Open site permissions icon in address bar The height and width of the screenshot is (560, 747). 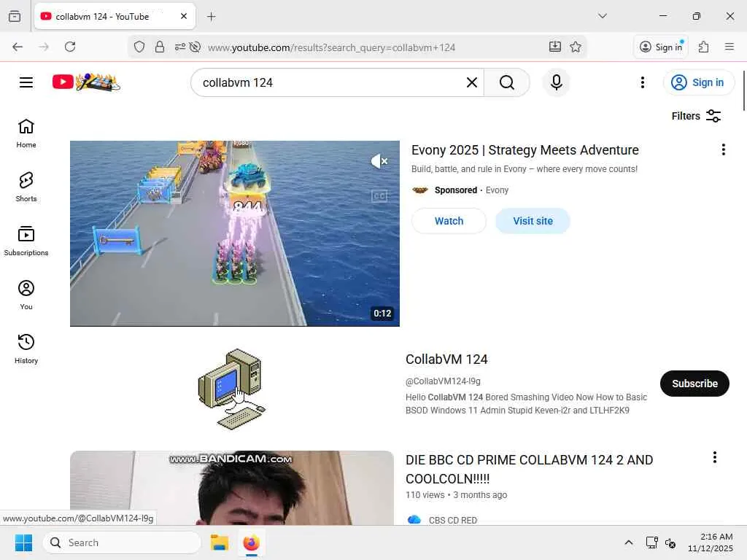[x=180, y=47]
